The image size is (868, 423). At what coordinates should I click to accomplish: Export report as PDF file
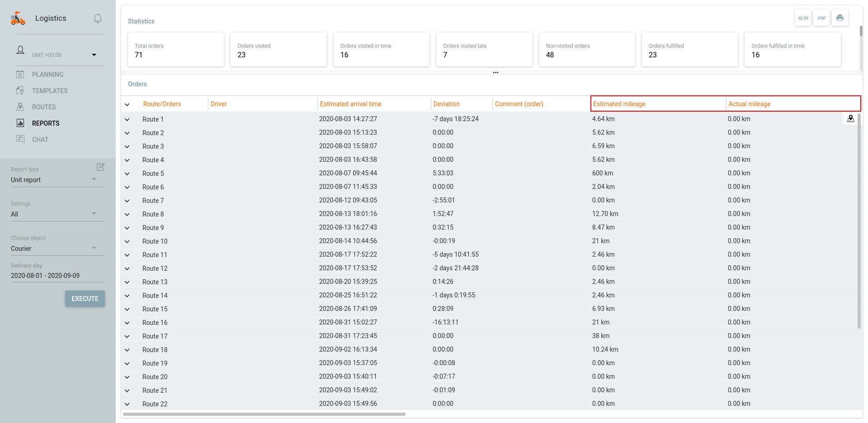[821, 18]
